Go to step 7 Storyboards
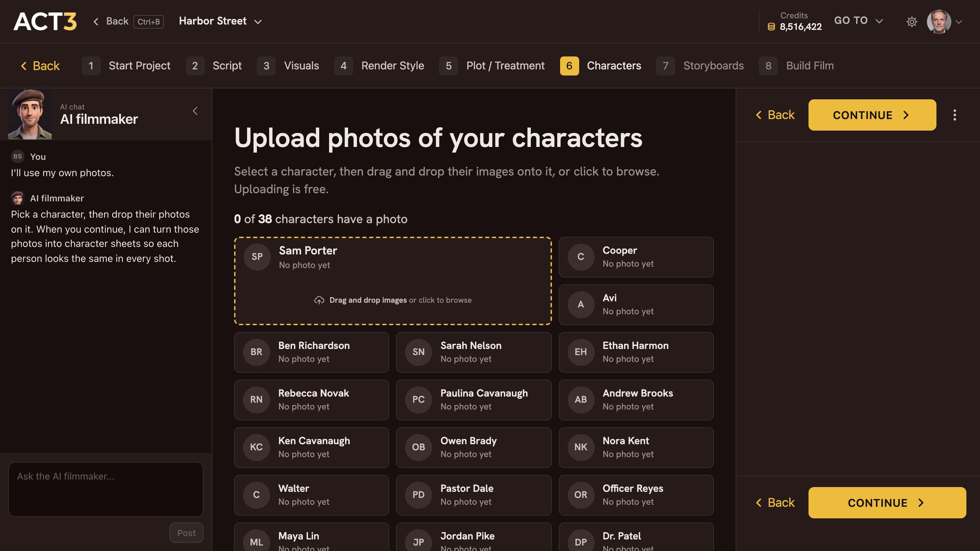Viewport: 980px width, 551px height. pos(700,66)
